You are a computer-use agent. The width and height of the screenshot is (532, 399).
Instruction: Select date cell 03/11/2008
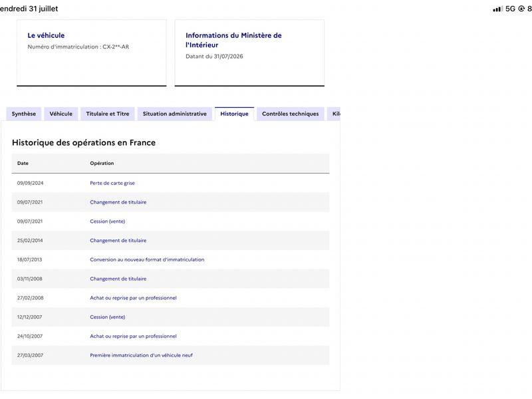pos(29,279)
